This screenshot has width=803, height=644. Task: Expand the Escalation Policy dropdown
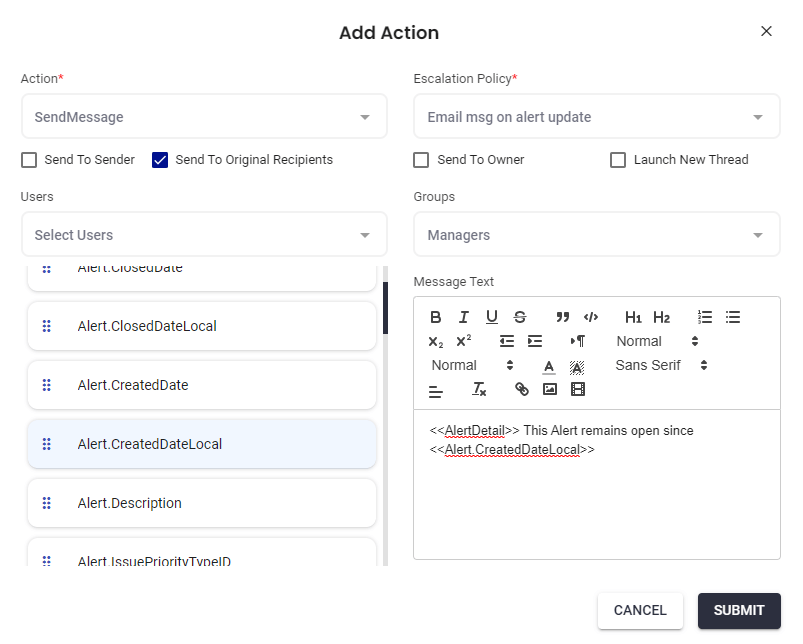point(597,117)
